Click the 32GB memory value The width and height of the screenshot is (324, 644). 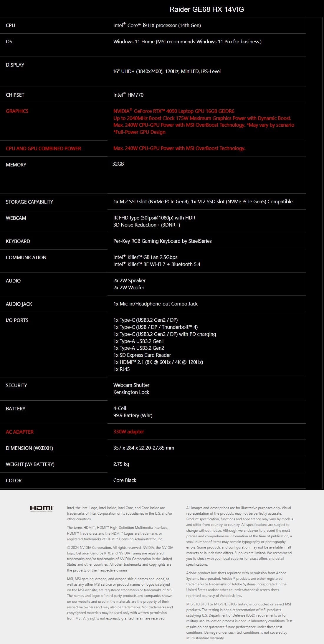118,164
